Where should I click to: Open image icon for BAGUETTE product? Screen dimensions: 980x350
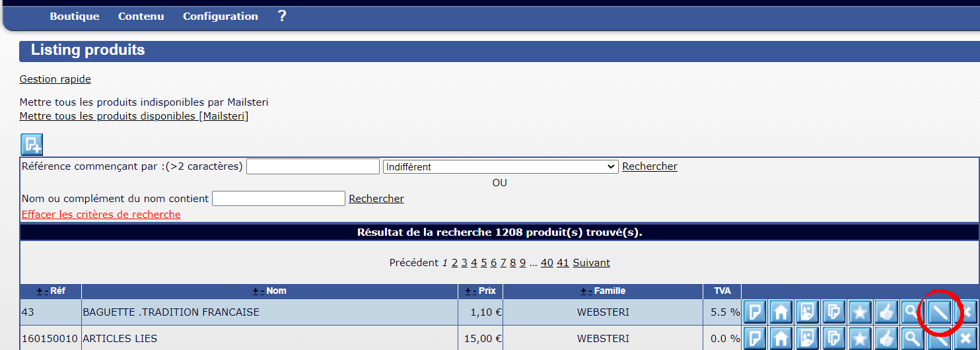[x=807, y=312]
